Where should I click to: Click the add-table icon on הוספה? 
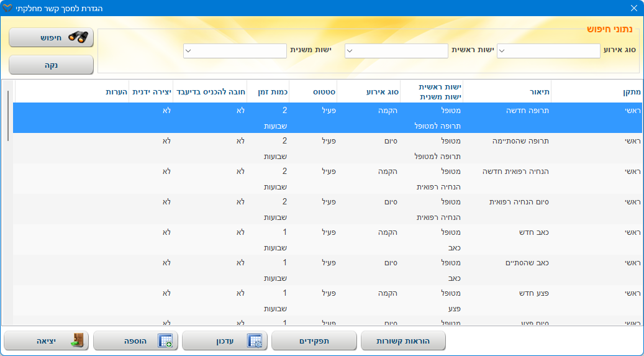[x=165, y=340]
